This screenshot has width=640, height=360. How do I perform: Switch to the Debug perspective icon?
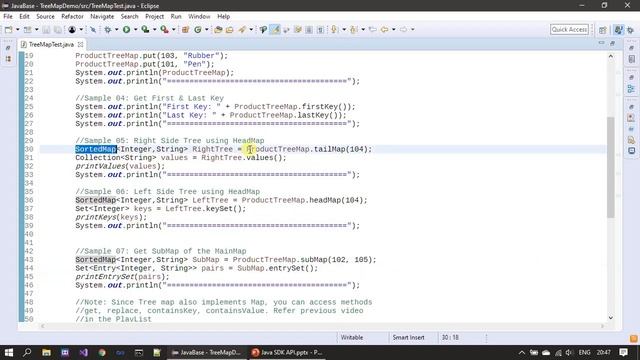click(631, 30)
